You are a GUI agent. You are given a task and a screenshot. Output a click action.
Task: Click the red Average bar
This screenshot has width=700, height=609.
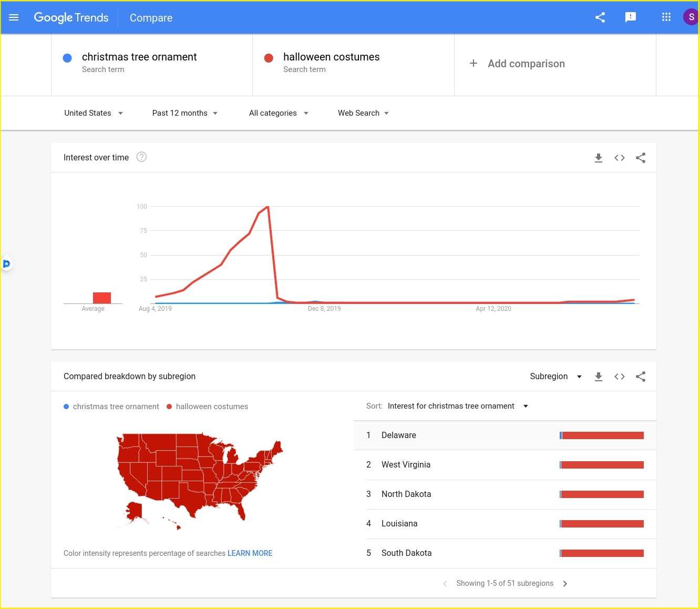[102, 298]
